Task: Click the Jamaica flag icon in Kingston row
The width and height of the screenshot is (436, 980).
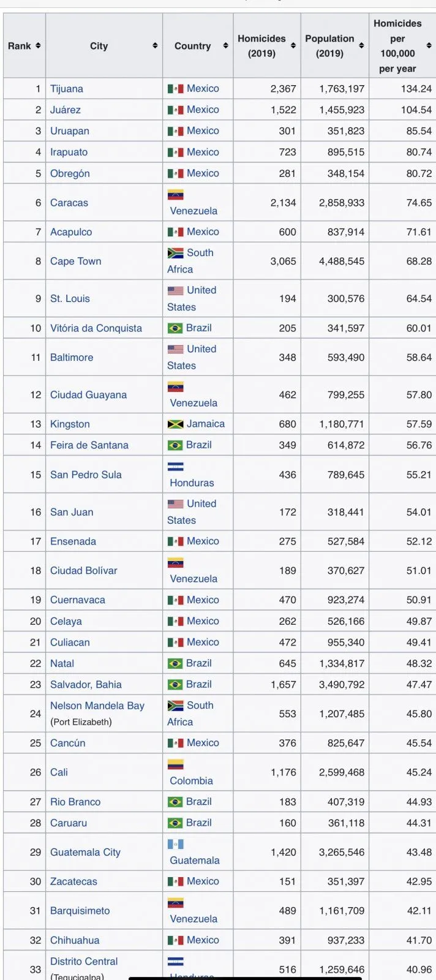Action: [175, 424]
